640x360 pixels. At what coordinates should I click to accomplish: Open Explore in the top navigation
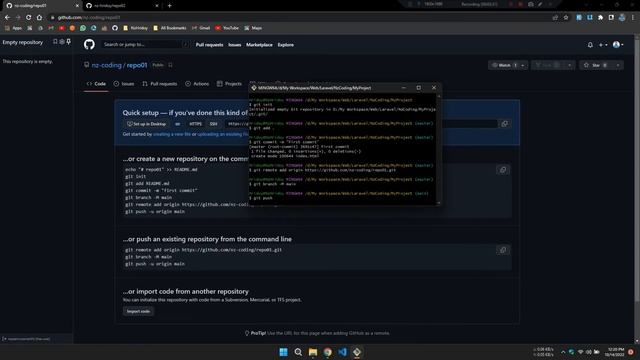(286, 45)
